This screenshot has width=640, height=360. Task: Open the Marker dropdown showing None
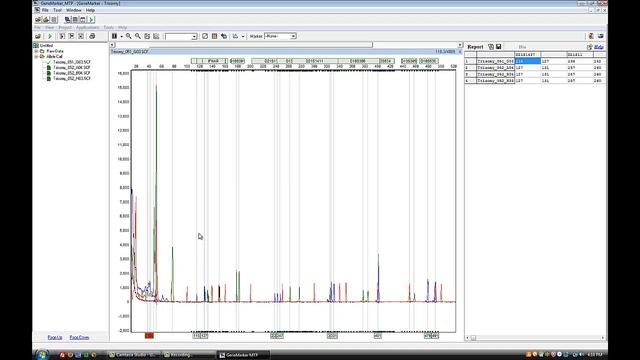[280, 36]
